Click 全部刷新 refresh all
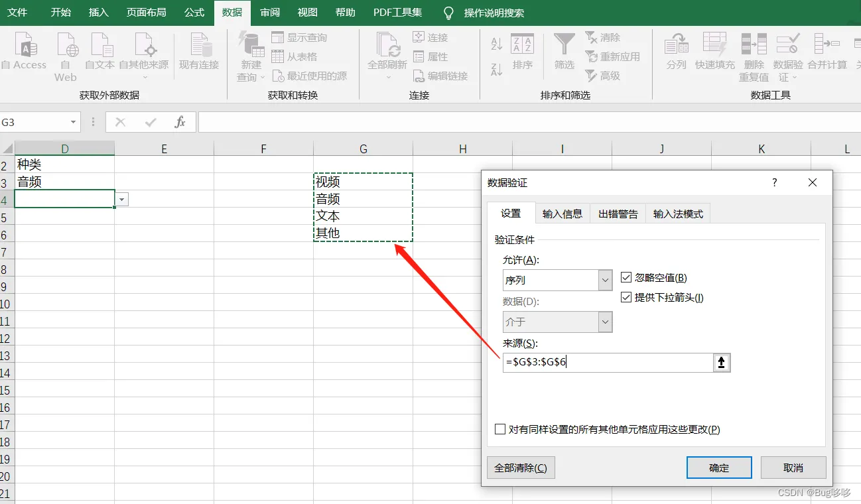 point(387,56)
